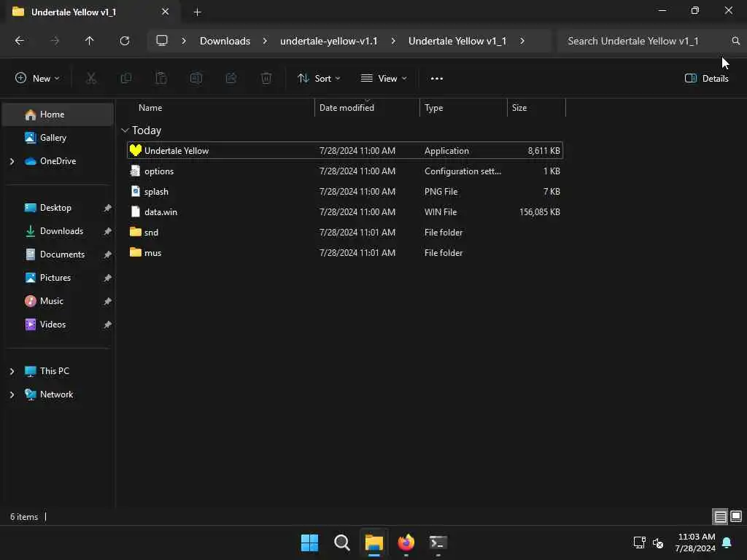The image size is (747, 560).
Task: Open the Sort dropdown menu
Action: click(x=319, y=79)
